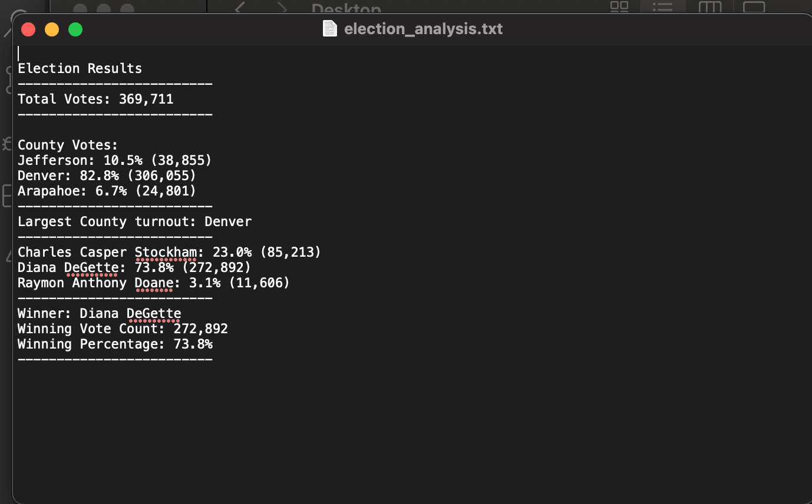812x504 pixels.
Task: Switch to gallery view in the Finder toolbar
Action: (754, 7)
